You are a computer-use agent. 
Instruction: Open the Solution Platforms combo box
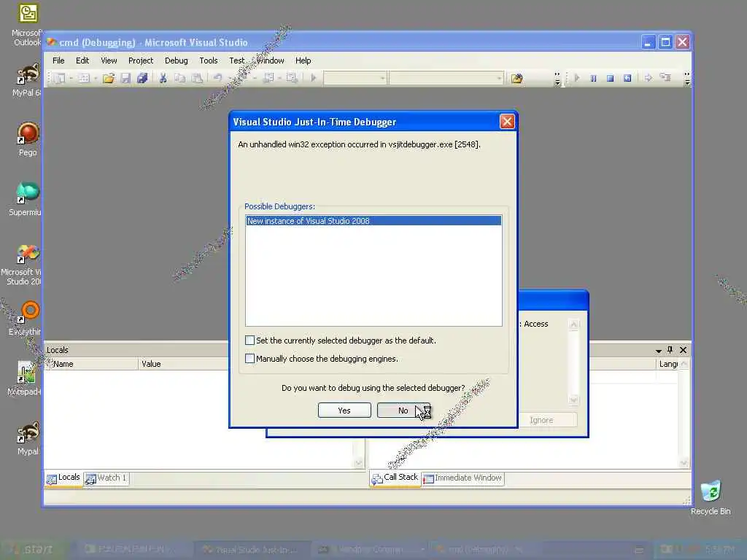(x=446, y=78)
